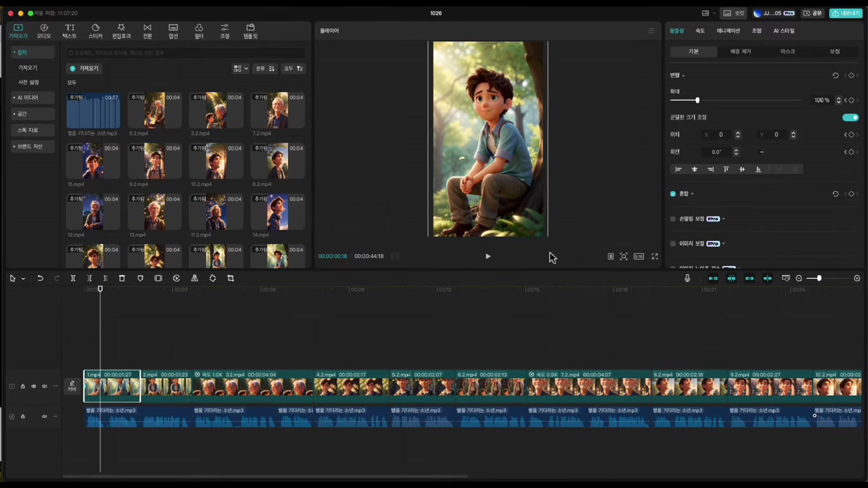Collapse the 변형 section arrow
868x488 pixels.
[x=683, y=76]
